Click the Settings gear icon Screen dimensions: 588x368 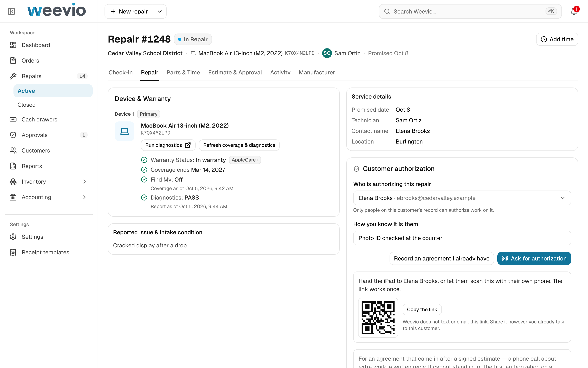(x=13, y=237)
